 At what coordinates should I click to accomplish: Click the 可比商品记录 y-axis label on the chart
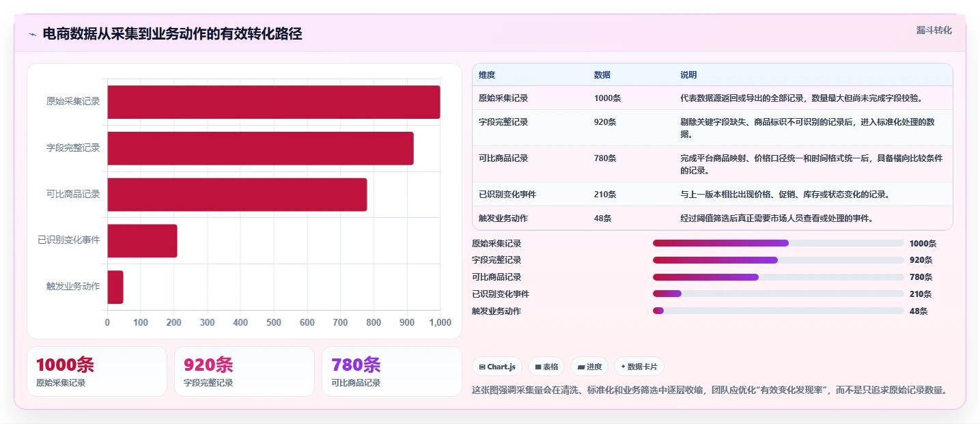[73, 194]
